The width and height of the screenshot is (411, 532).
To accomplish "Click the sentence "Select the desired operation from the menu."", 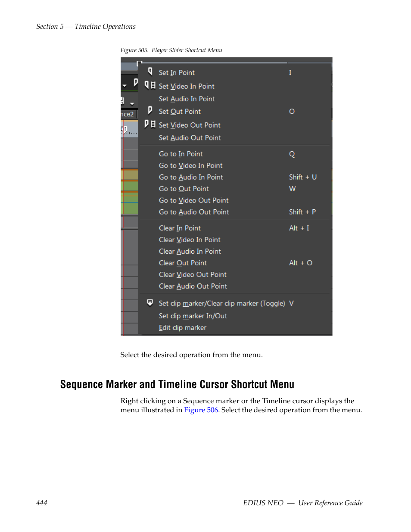I will tap(191, 355).
